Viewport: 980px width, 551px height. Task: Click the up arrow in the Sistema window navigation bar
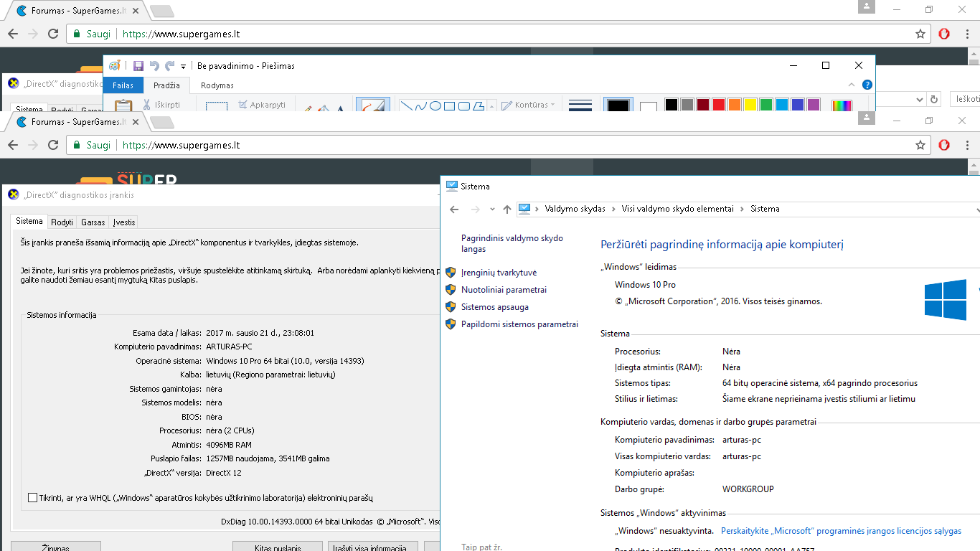pos(507,209)
